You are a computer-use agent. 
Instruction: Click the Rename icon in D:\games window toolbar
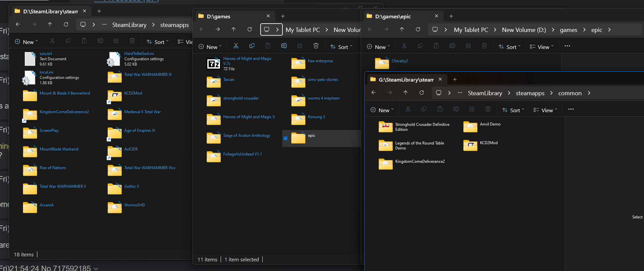click(284, 46)
